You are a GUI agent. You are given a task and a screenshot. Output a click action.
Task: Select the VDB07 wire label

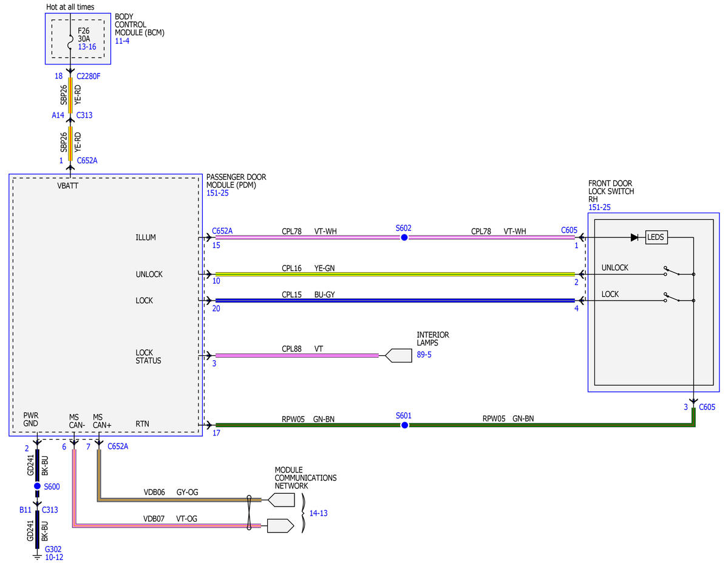pos(154,519)
